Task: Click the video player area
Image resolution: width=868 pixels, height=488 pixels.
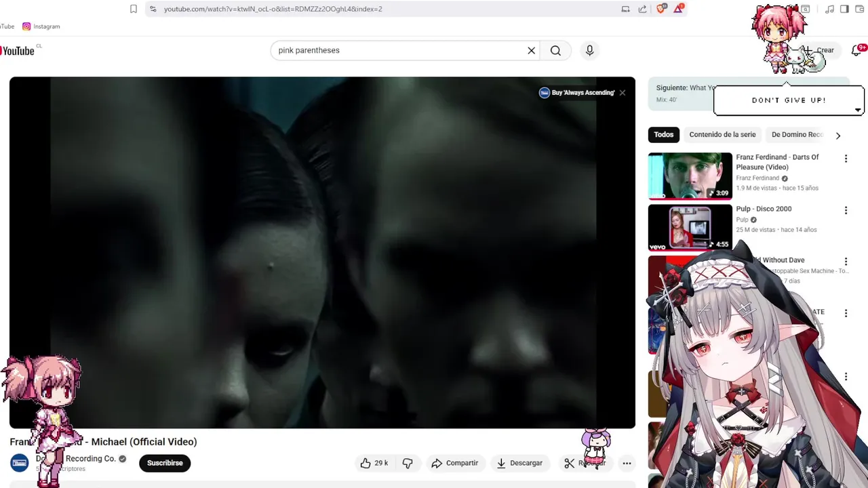Action: point(322,252)
